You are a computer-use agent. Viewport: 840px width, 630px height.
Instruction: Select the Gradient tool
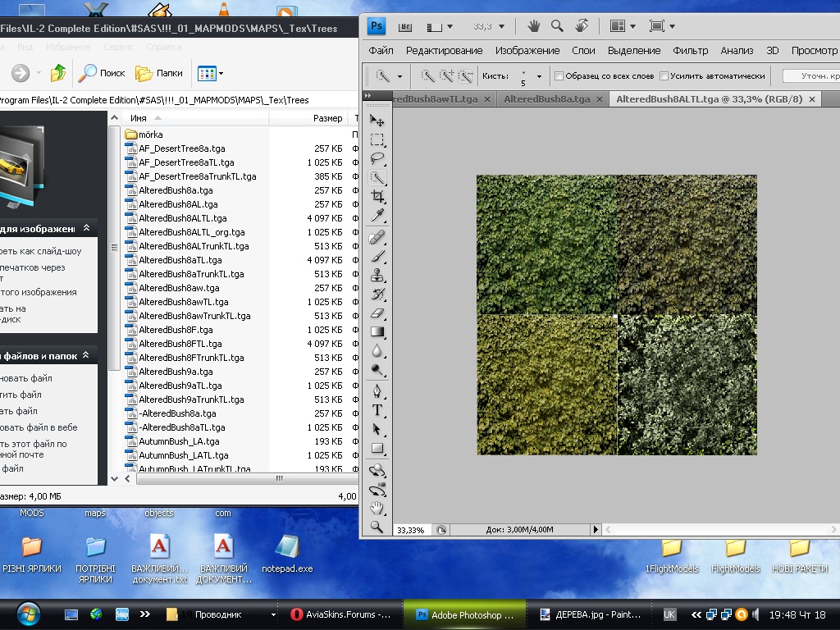click(x=377, y=331)
